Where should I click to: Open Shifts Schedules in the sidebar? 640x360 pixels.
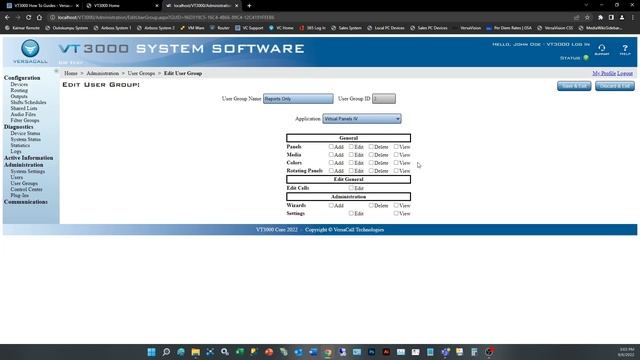click(28, 102)
